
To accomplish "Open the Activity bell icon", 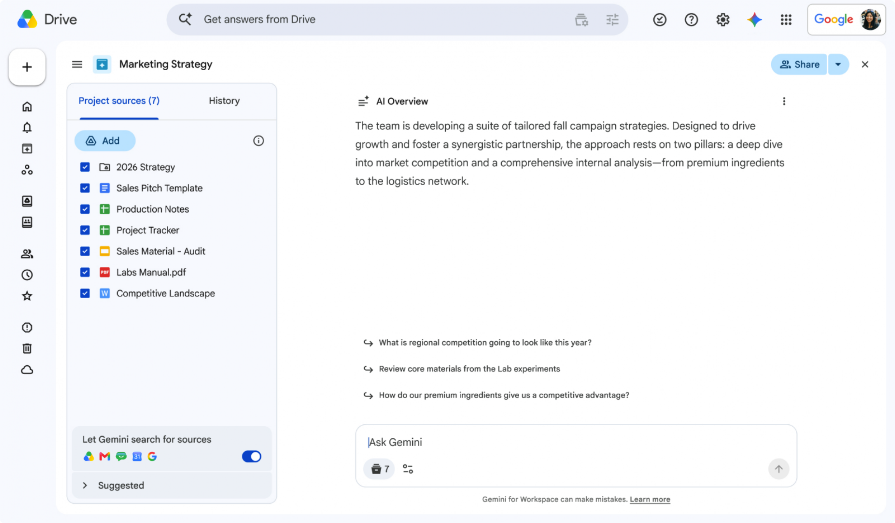I will 27,127.
